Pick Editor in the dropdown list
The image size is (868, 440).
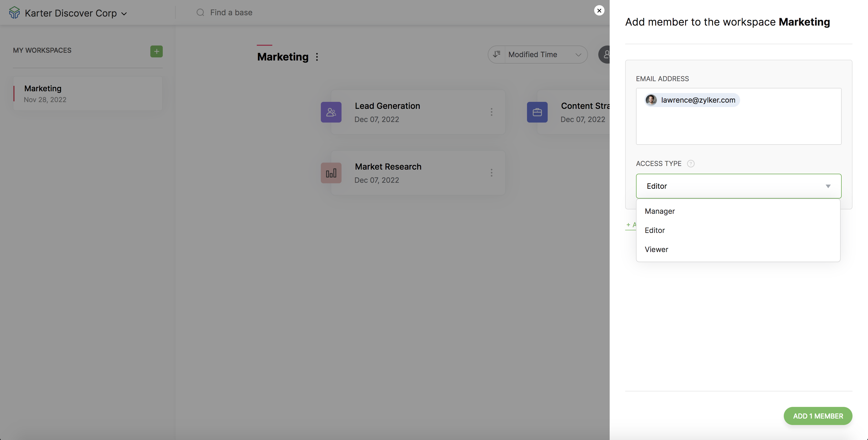655,230
